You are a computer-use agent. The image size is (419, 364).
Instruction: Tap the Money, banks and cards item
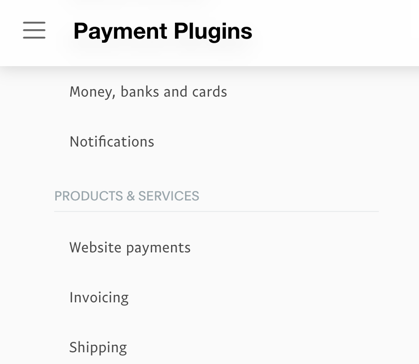(148, 92)
